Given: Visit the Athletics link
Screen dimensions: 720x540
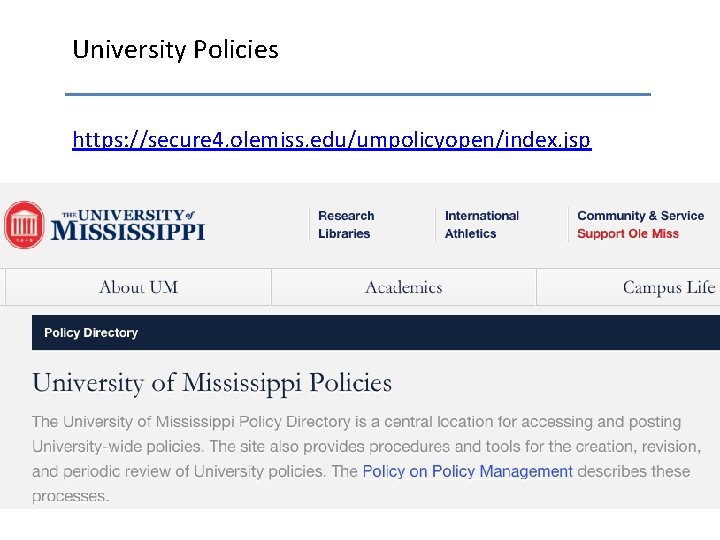Looking at the screenshot, I should pos(470,234).
